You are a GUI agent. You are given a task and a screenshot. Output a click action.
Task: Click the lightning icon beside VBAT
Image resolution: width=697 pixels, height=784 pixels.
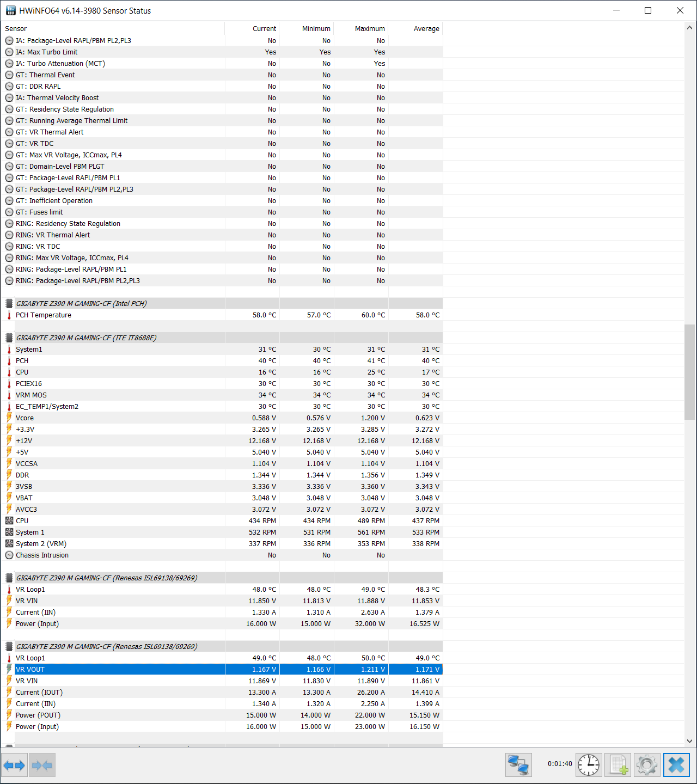click(9, 498)
